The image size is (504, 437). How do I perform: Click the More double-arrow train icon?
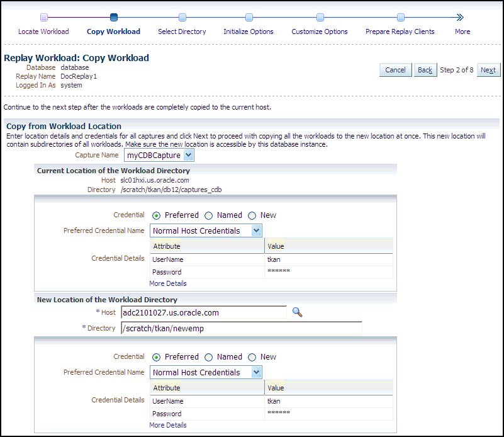(x=460, y=18)
